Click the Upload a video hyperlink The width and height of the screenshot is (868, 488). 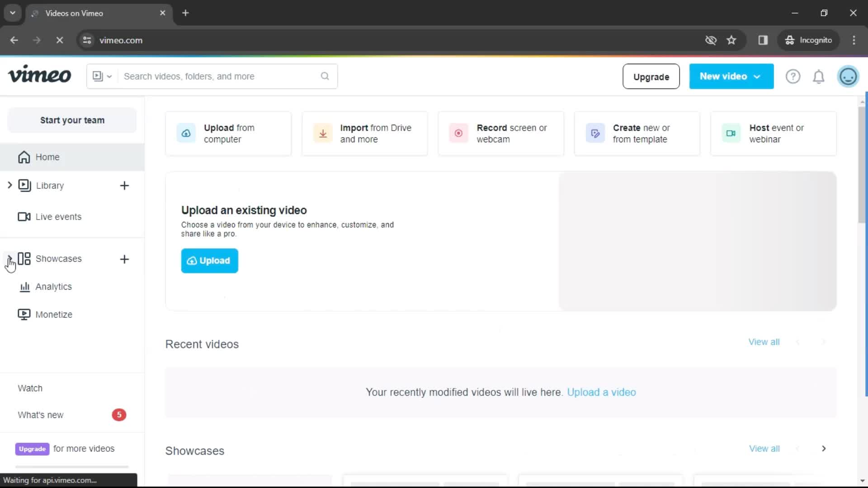[x=602, y=392]
